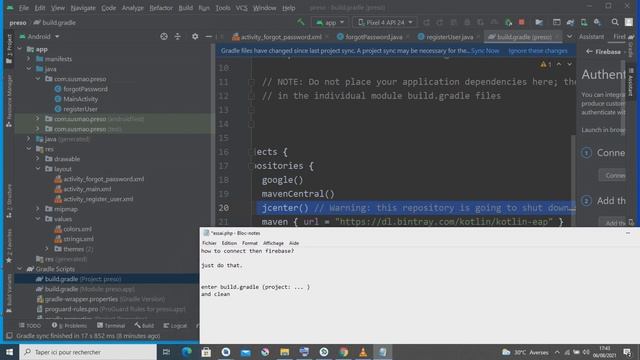The height and width of the screenshot is (360, 640).
Task: Open the TODO tool window
Action: pyautogui.click(x=31, y=325)
